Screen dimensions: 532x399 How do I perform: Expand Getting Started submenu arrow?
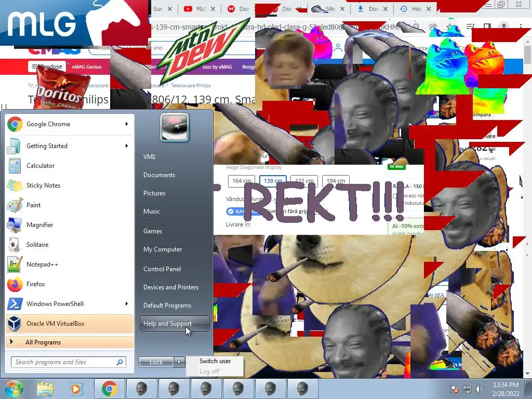point(127,146)
